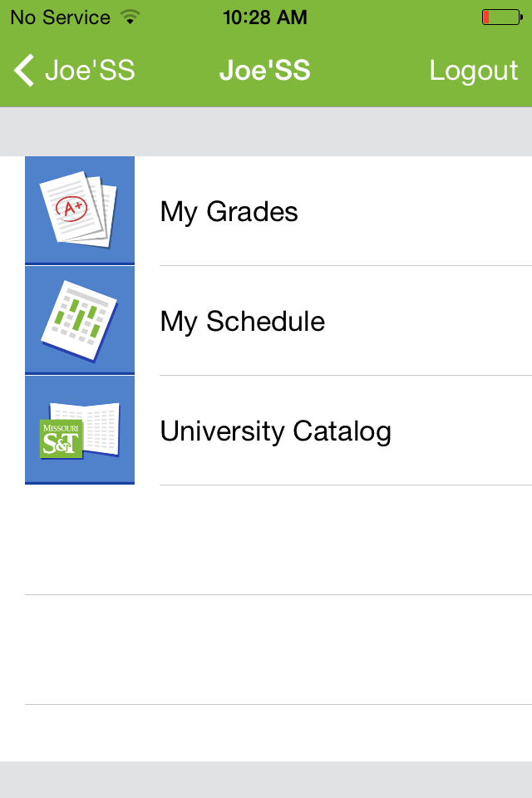Tap the Joe'SS title in the header
532x798 pixels.
[264, 70]
